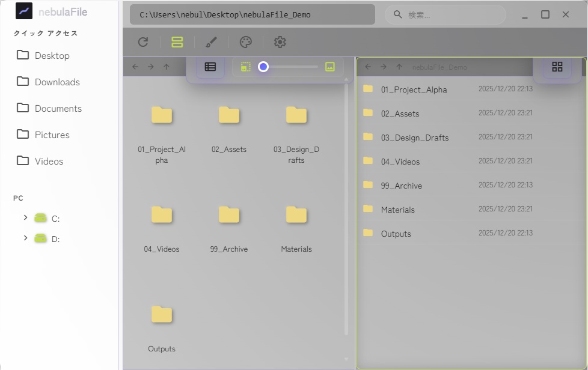Select Materials row in right pane
Viewport: 588px width, 370px height.
(471, 209)
